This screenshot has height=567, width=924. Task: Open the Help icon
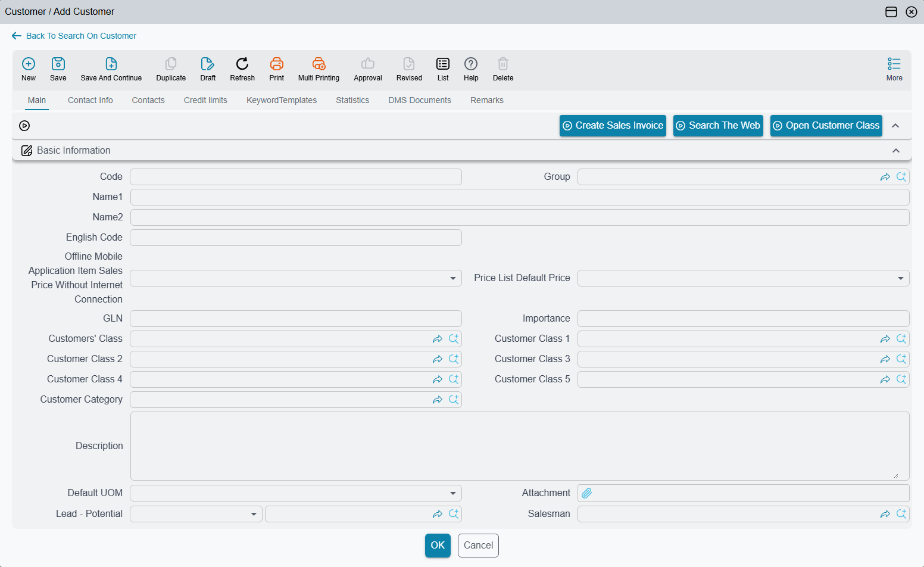(x=471, y=64)
